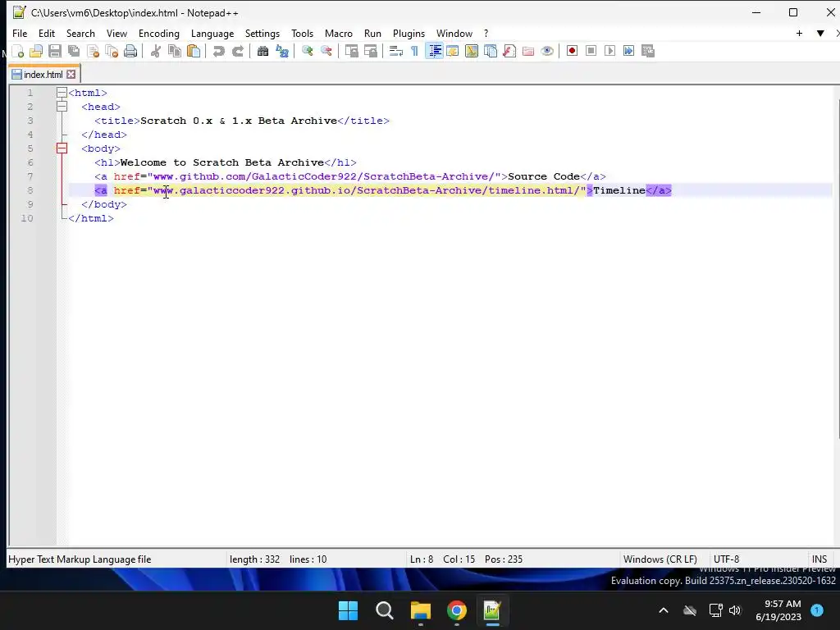The width and height of the screenshot is (840, 630).
Task: Click the Run Macro Multiple Times icon
Action: (x=629, y=51)
